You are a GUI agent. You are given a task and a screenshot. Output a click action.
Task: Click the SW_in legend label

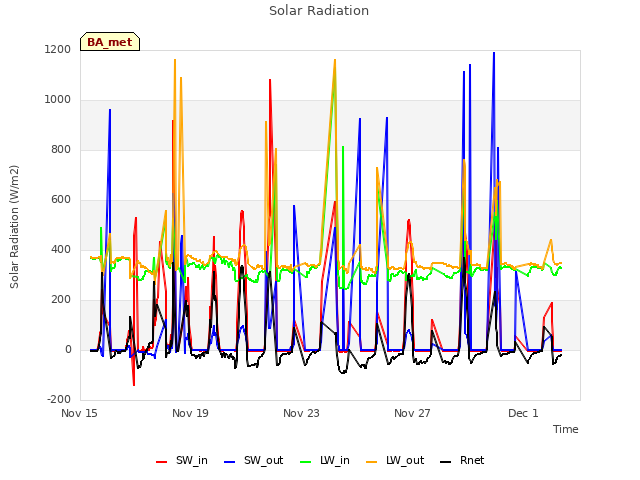pyautogui.click(x=192, y=460)
